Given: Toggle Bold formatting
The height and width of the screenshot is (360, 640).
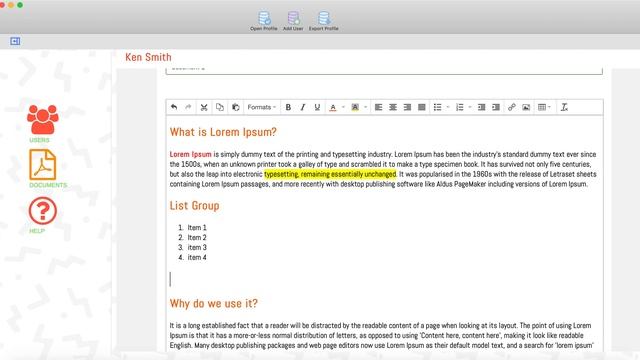Looking at the screenshot, I should point(288,107).
